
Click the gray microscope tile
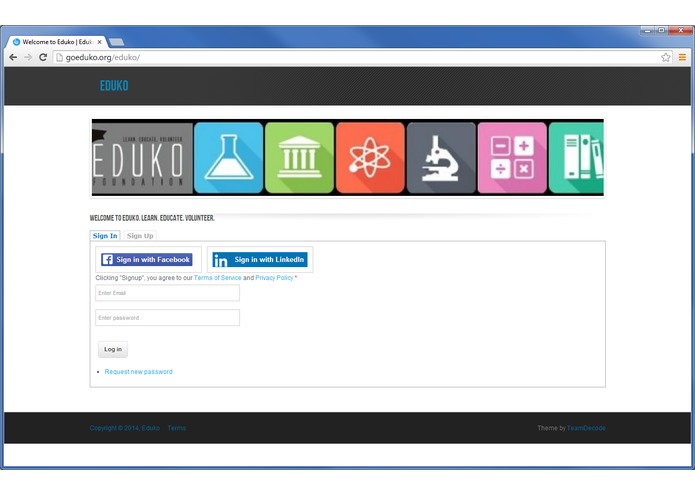pos(441,158)
